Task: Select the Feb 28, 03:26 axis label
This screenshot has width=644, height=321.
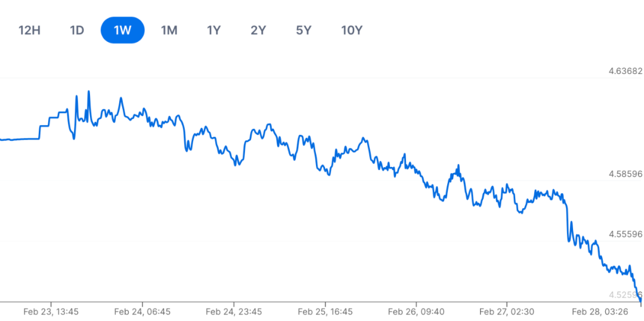Action: [599, 311]
